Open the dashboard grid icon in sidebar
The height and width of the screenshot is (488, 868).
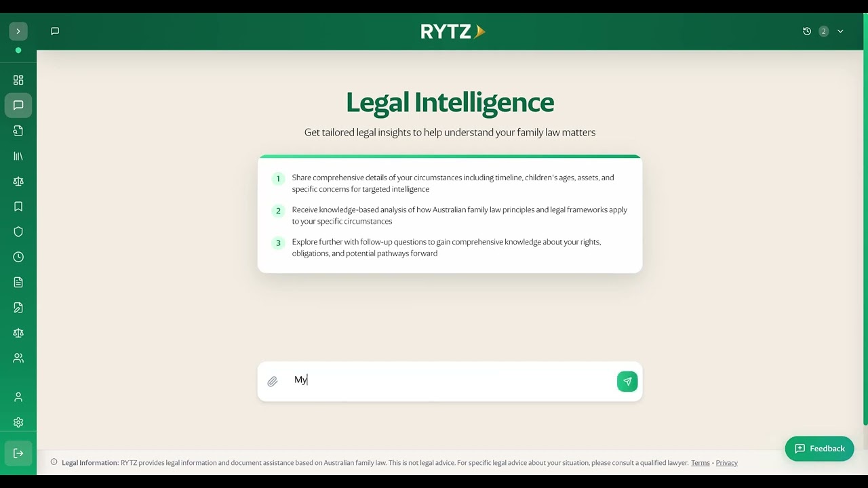18,80
